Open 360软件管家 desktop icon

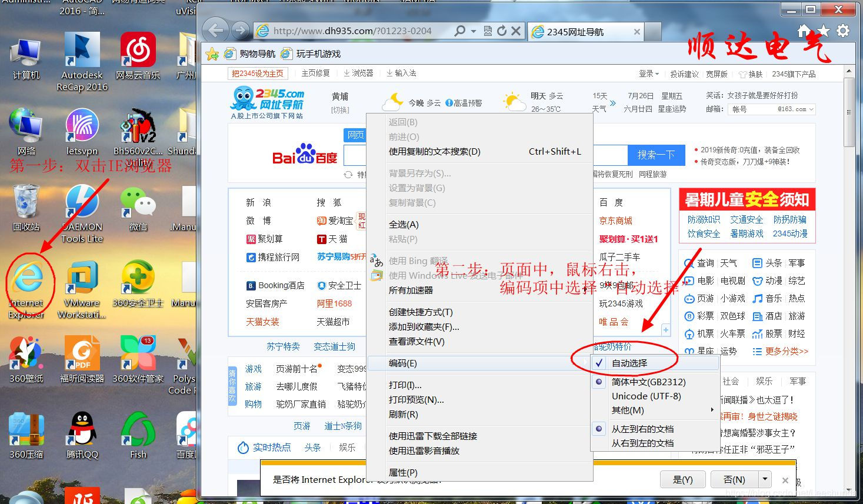coord(138,360)
